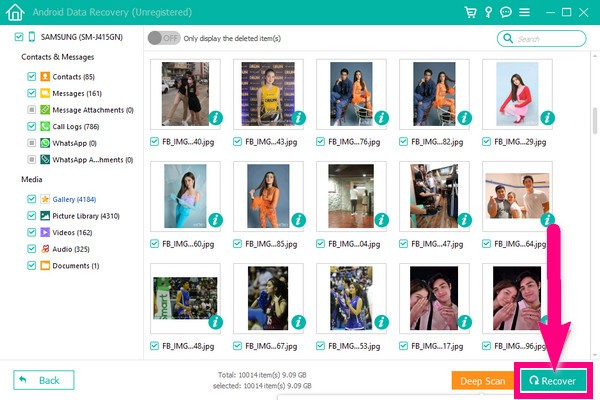Uncheck the Contacts (85) checkbox
This screenshot has height=400, width=600.
coord(32,76)
